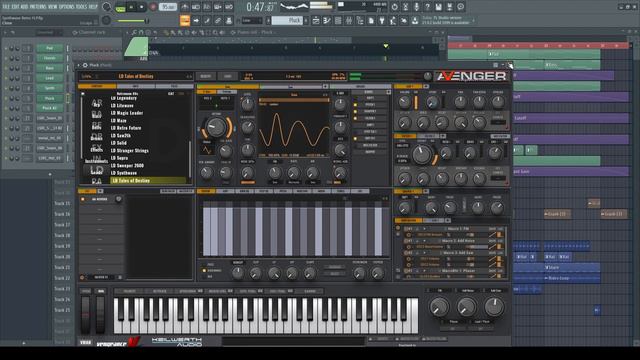Load preset LD Sweeper 2600

click(x=127, y=166)
